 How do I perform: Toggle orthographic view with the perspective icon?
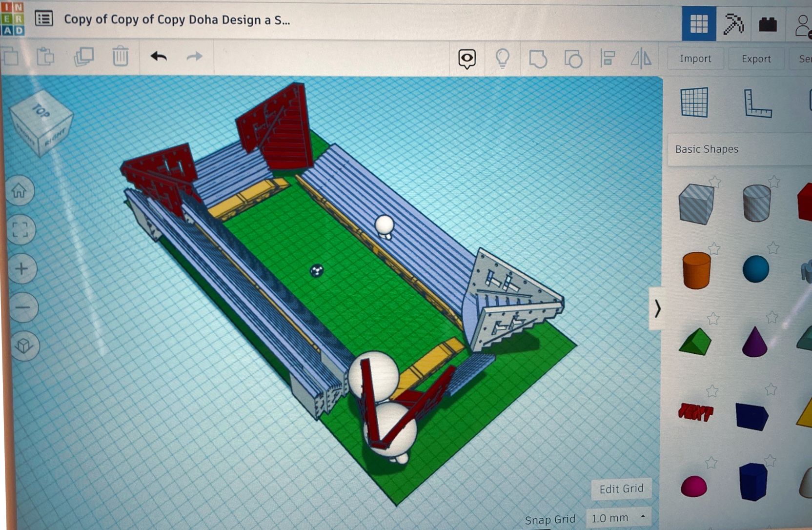20,347
